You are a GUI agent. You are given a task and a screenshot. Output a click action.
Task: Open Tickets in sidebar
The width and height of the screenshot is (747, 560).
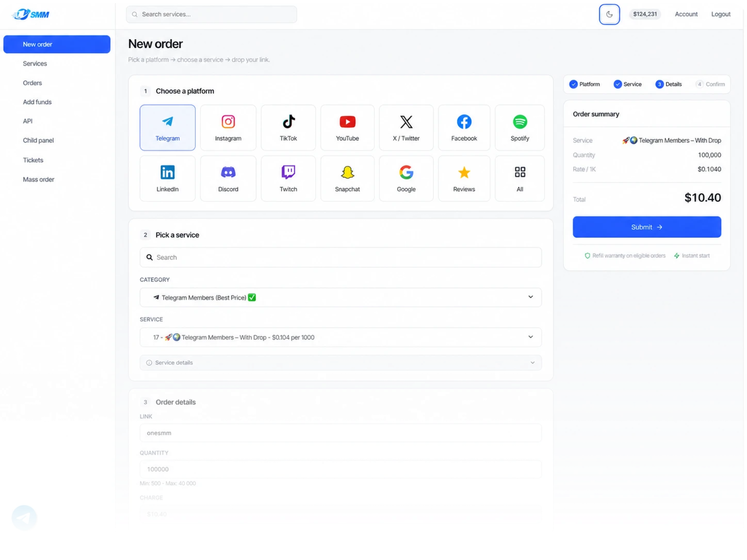[x=33, y=160]
